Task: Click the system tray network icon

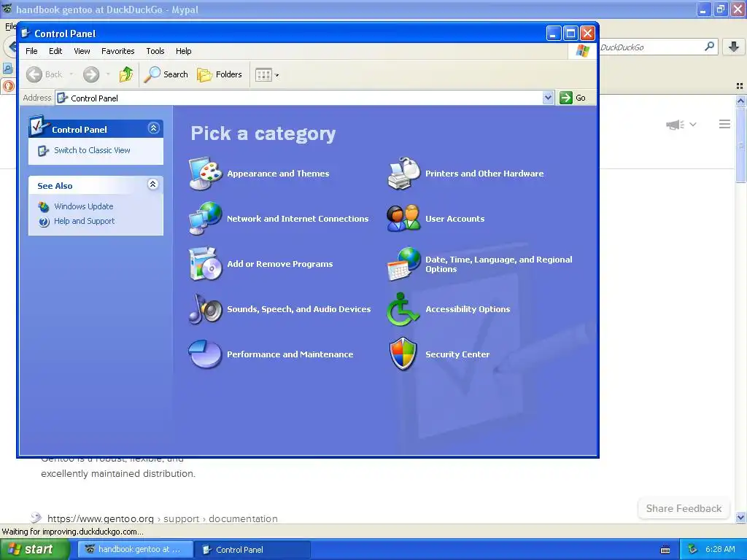Action: [692, 549]
